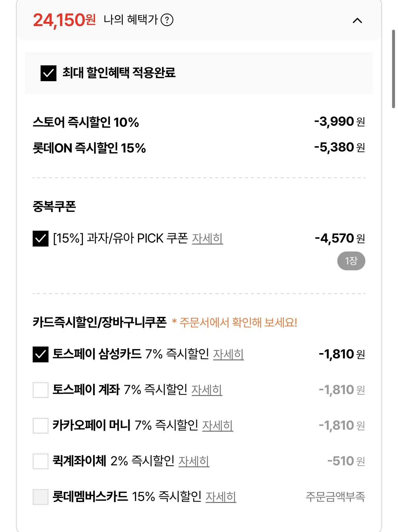This screenshot has height=532, width=398.
Task: Click the disabled 롯데멤버스카드 15% checkbox
Action: (x=41, y=497)
